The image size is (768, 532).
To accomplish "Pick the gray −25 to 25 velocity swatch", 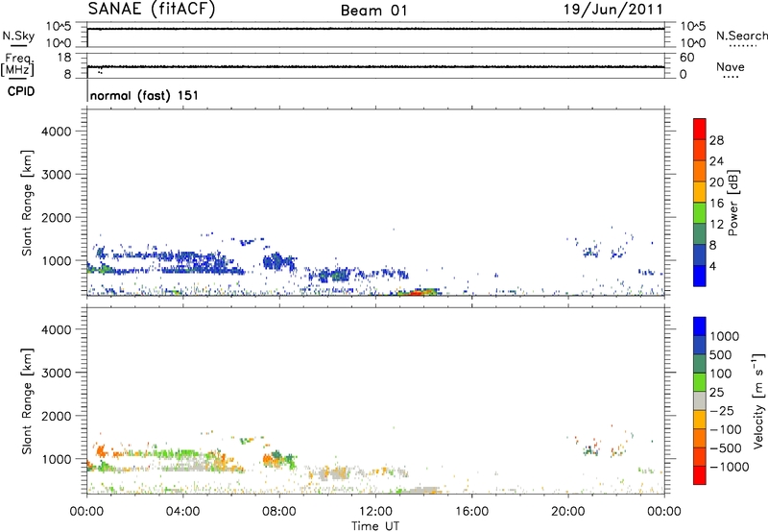I will 700,400.
